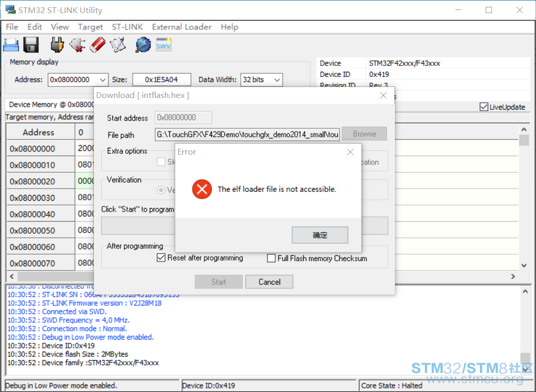Image resolution: width=536 pixels, height=392 pixels.
Task: Expand the Address dropdown
Action: (x=103, y=80)
